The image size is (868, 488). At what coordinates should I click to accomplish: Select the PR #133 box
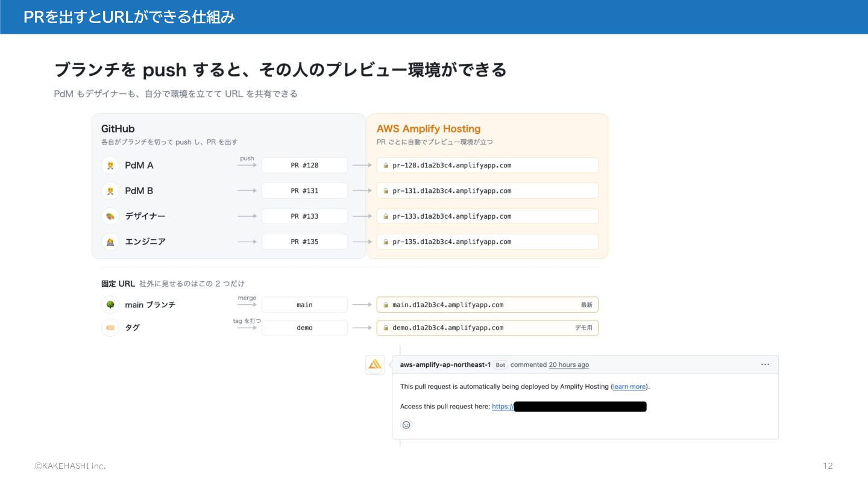coord(304,216)
